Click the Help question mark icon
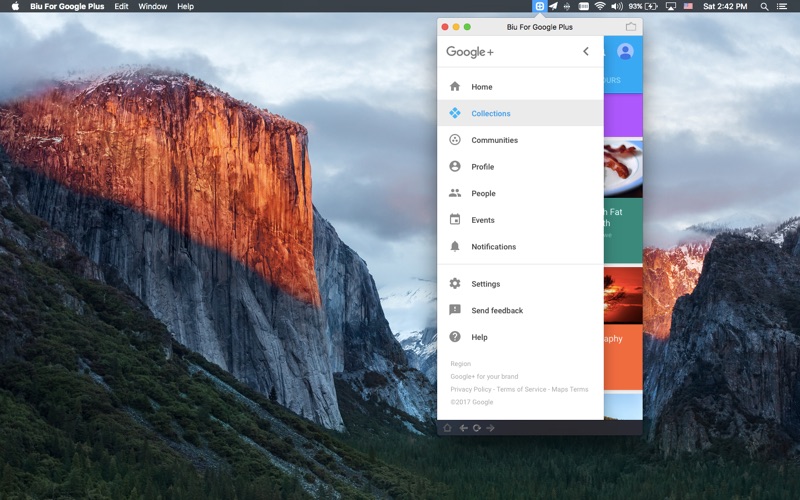 coord(455,337)
